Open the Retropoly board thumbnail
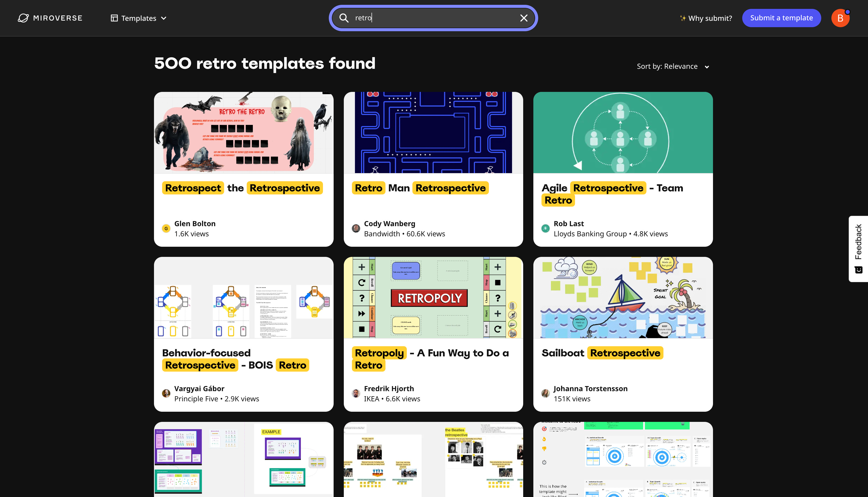Screen dimensions: 868x497 pos(433,297)
